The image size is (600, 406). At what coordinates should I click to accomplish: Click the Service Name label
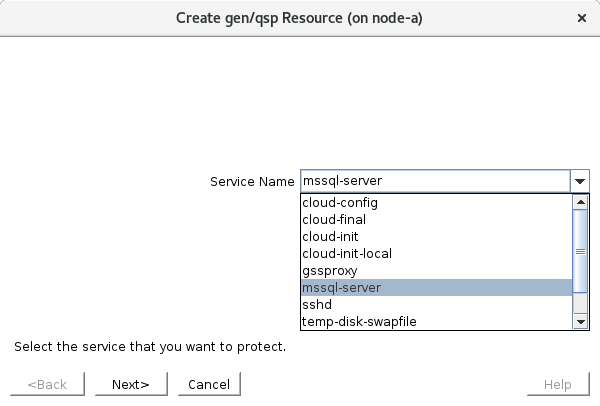pos(252,182)
